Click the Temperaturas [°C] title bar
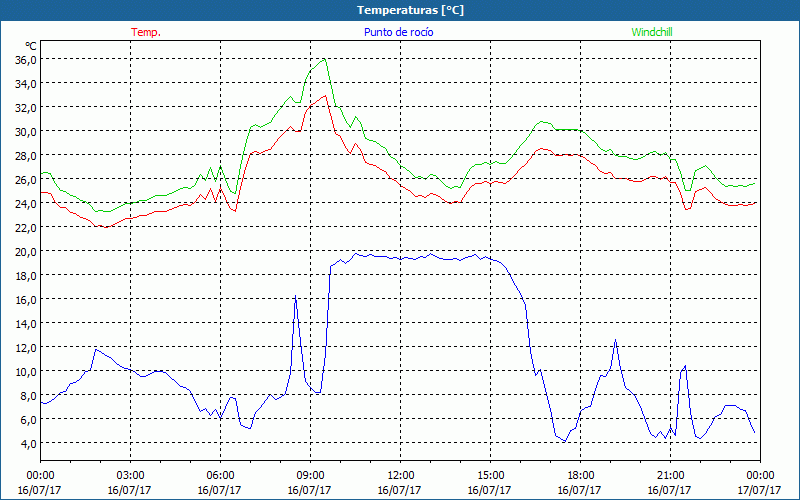Image resolution: width=800 pixels, height=500 pixels. point(400,10)
